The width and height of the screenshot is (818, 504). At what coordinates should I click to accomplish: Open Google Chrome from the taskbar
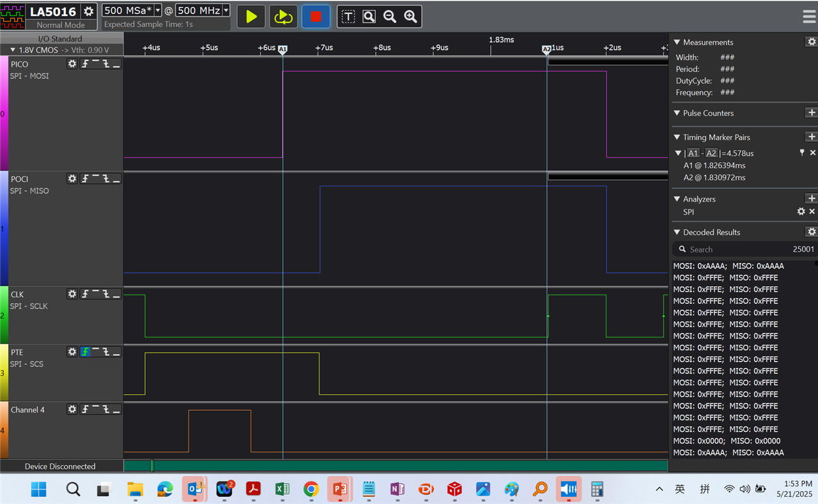[311, 489]
